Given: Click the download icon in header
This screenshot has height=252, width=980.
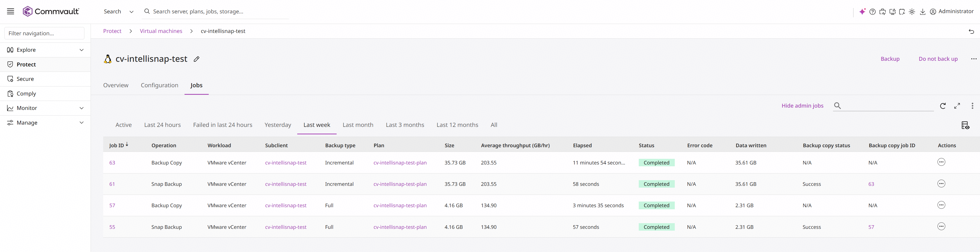Looking at the screenshot, I should coord(923,12).
